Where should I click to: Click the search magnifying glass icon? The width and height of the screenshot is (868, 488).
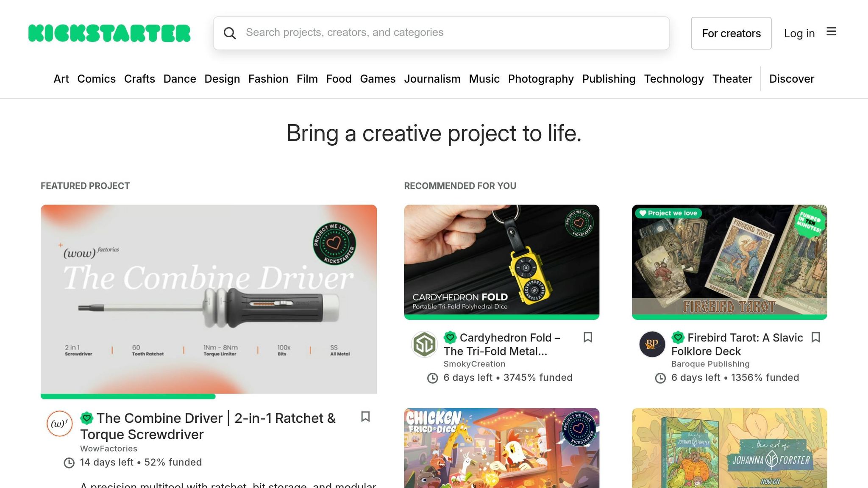click(x=230, y=33)
